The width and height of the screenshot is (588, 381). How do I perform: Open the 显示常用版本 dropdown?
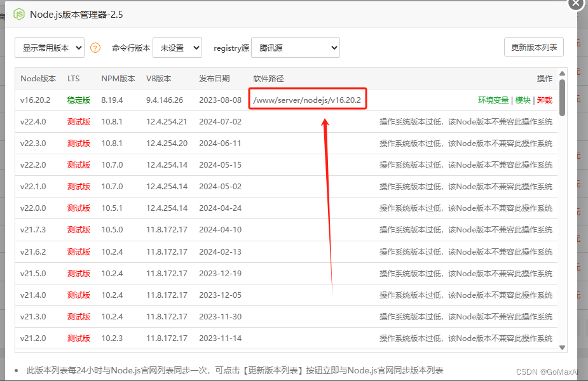pyautogui.click(x=50, y=48)
